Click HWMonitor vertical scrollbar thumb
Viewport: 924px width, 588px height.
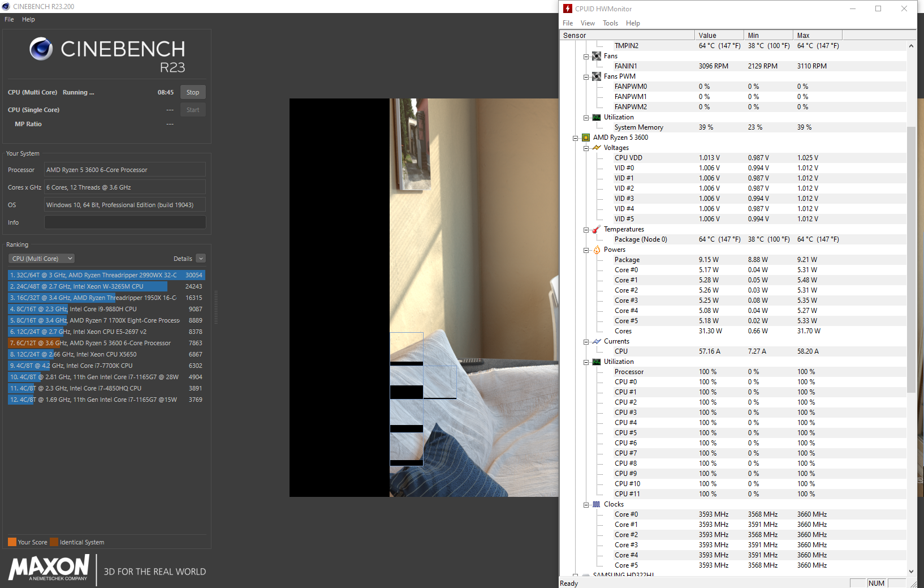[911, 260]
